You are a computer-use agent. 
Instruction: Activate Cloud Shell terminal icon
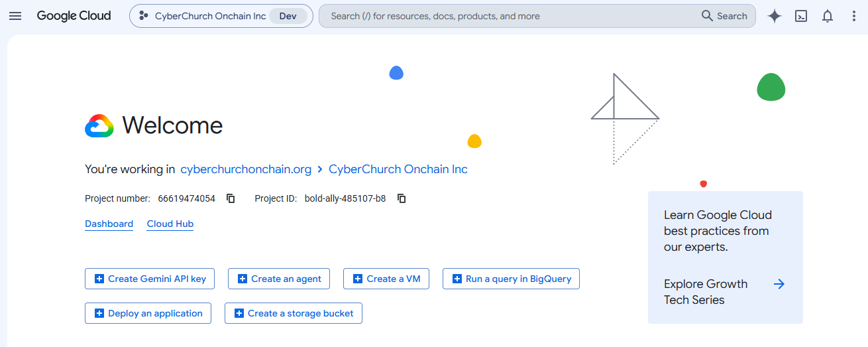click(x=801, y=16)
